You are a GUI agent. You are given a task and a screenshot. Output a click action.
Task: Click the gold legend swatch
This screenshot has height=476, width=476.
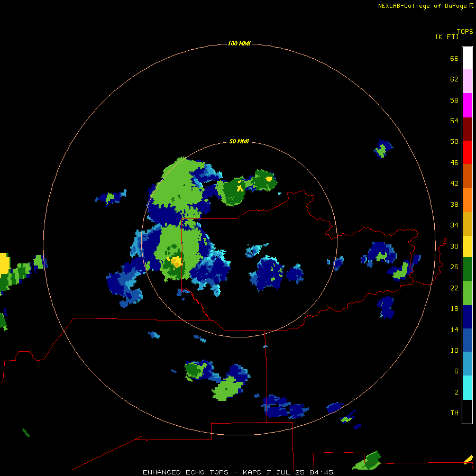[467, 224]
